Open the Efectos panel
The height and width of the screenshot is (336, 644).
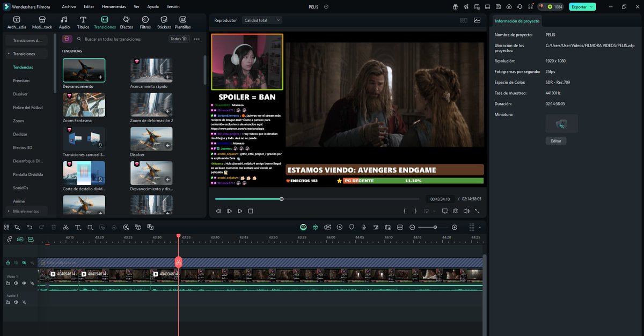(x=127, y=23)
